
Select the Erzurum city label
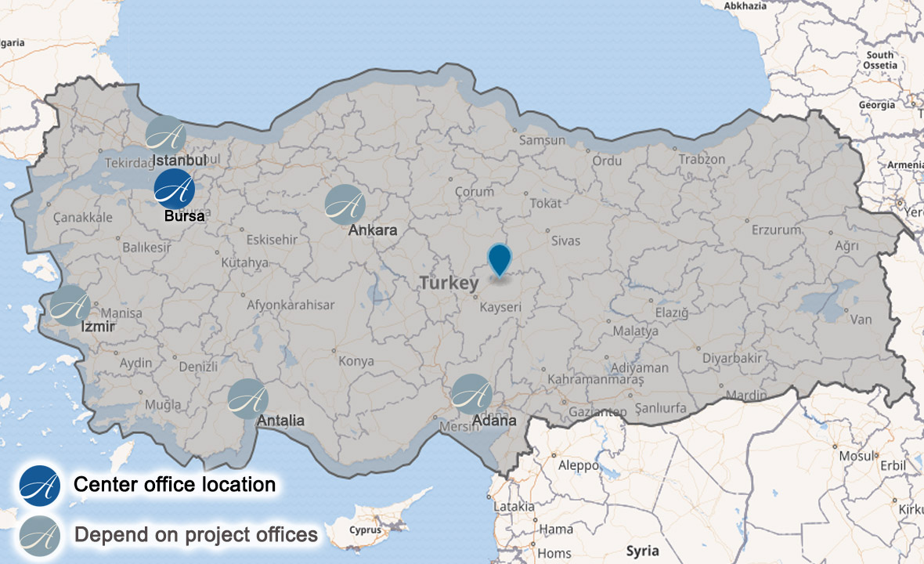[x=776, y=230]
